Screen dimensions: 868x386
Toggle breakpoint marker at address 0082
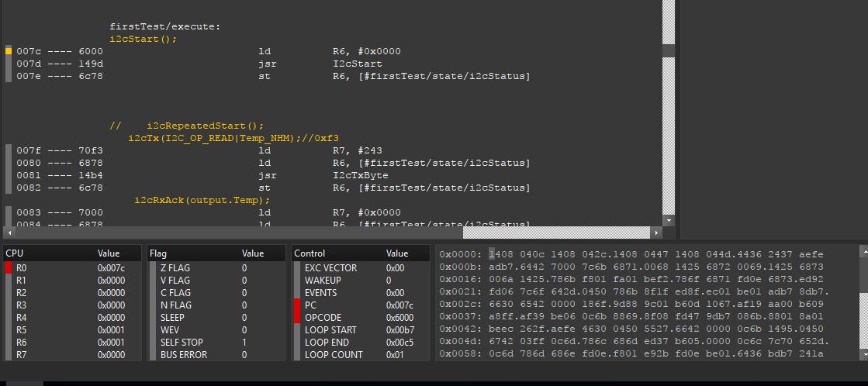pos(9,188)
